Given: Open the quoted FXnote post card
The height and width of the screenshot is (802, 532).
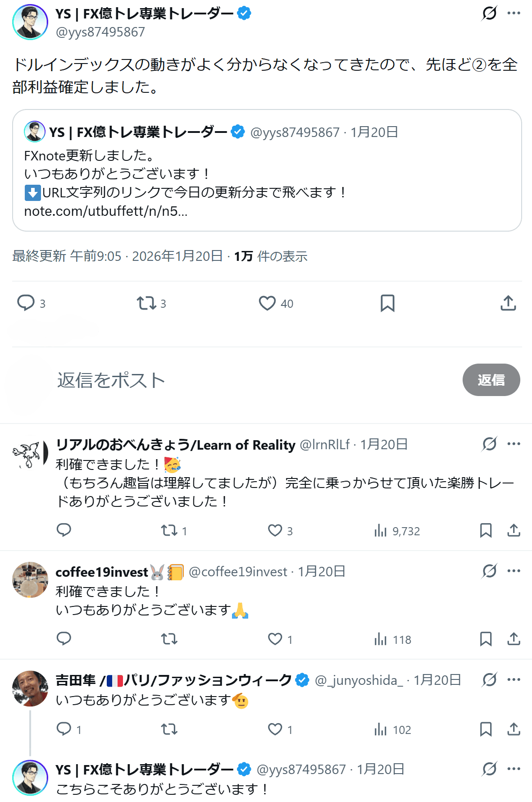Looking at the screenshot, I should tap(267, 170).
